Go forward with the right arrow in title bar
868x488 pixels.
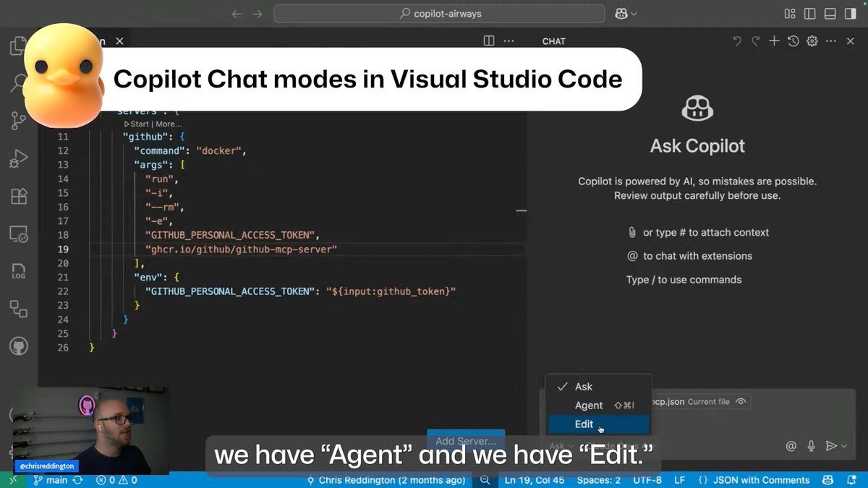coord(258,13)
